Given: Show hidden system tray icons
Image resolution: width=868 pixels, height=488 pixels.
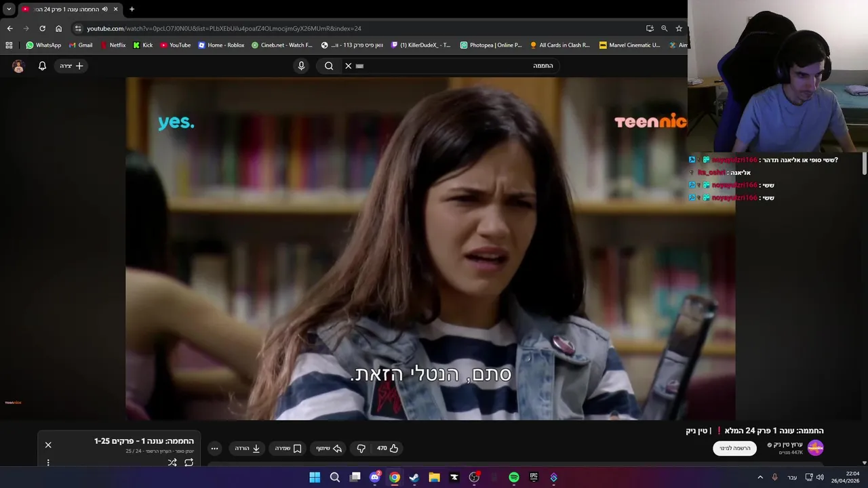Looking at the screenshot, I should [760, 477].
